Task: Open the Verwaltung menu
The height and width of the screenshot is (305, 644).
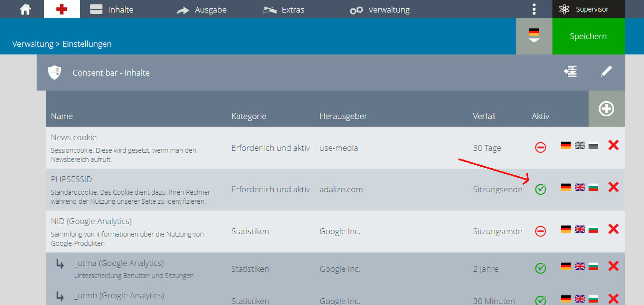Action: tap(380, 10)
